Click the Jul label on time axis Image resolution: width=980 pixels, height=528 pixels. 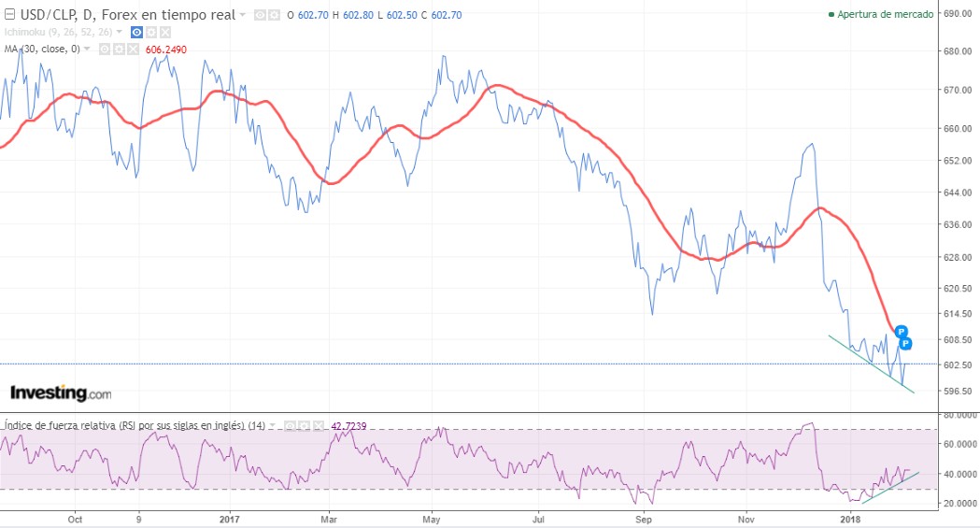pos(538,520)
